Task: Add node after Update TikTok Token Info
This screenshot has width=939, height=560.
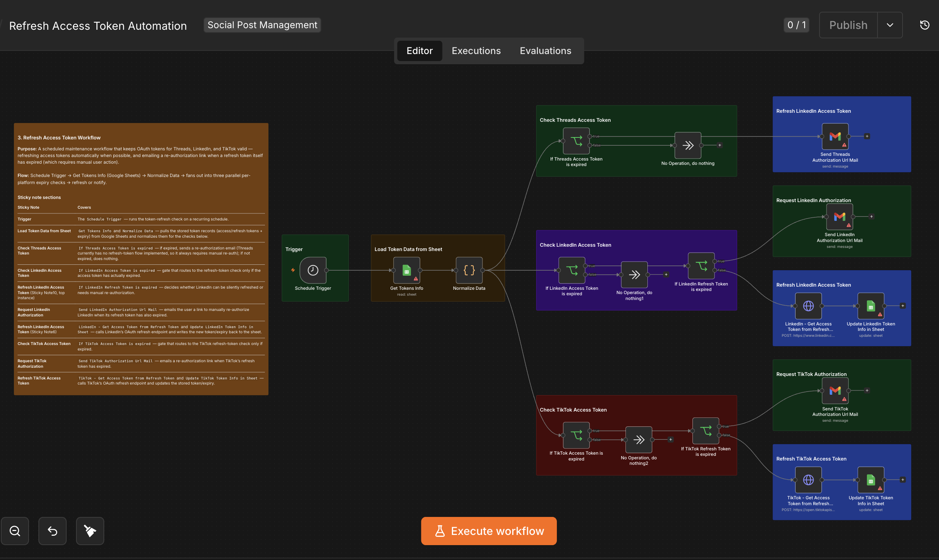Action: tap(903, 480)
